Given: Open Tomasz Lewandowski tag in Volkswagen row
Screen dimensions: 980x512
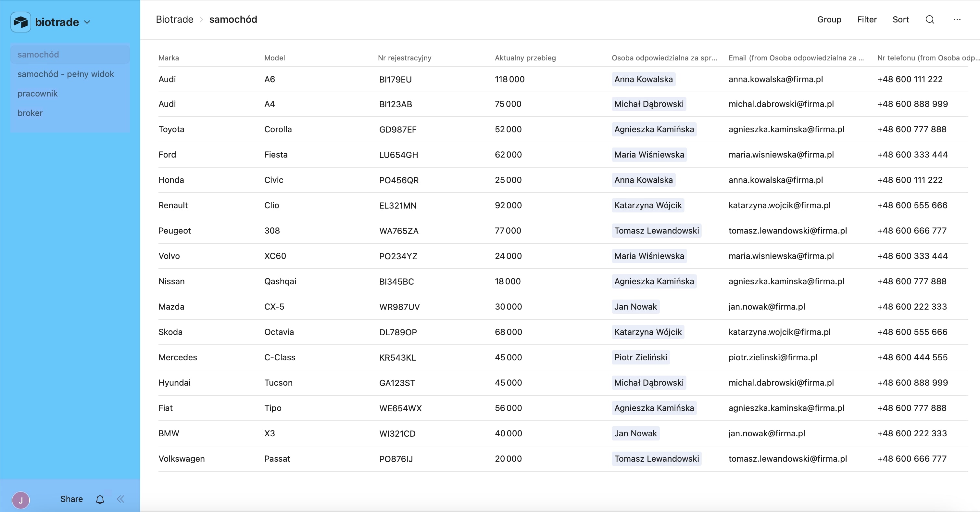Looking at the screenshot, I should click(x=656, y=459).
